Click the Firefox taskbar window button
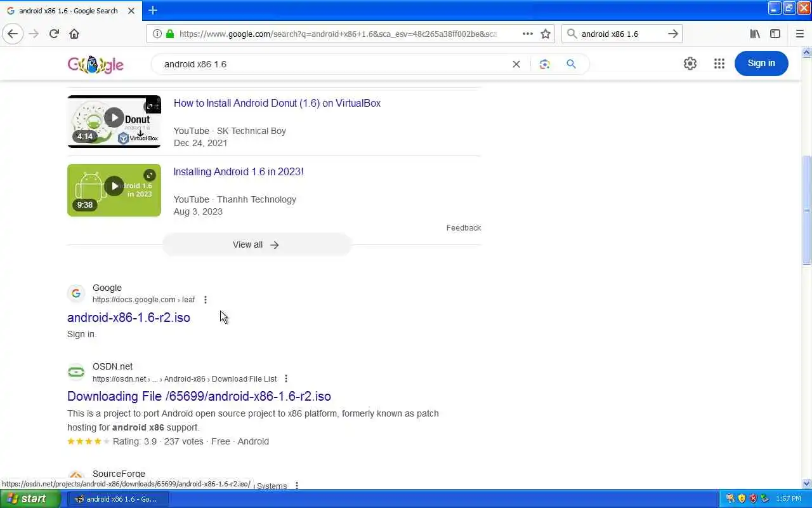The height and width of the screenshot is (508, 812). click(x=117, y=499)
